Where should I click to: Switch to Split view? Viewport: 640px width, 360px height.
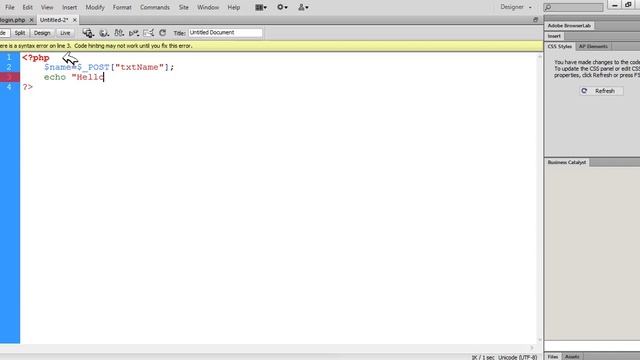click(20, 33)
